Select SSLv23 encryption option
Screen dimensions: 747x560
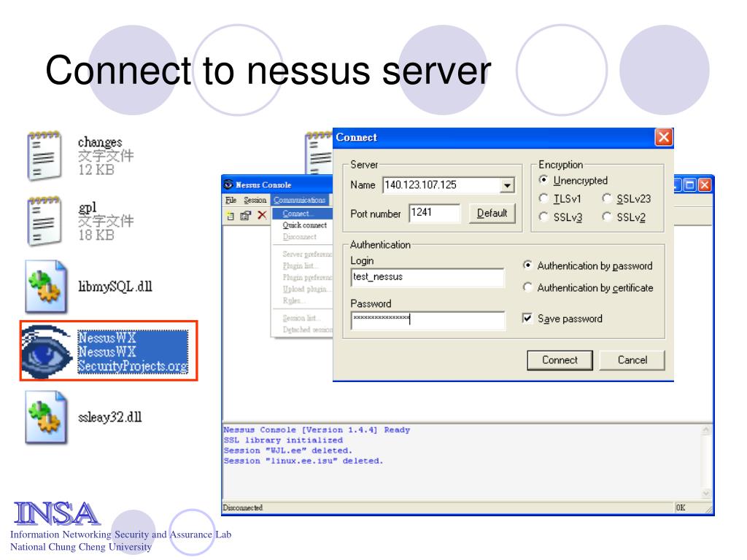(x=627, y=198)
